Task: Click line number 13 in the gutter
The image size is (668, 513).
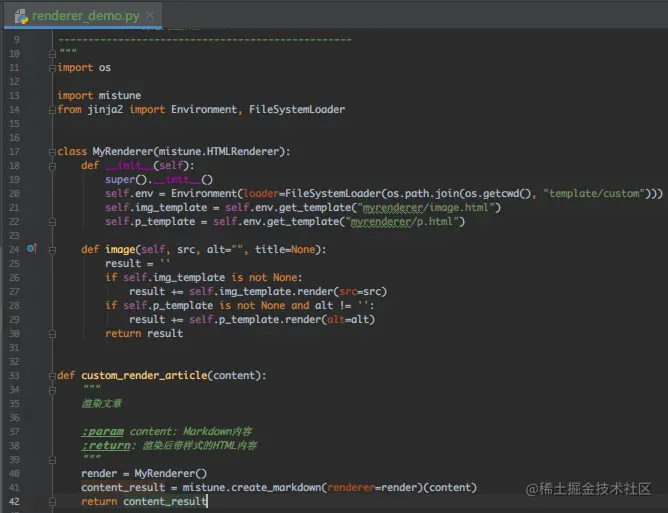Action: 14,95
